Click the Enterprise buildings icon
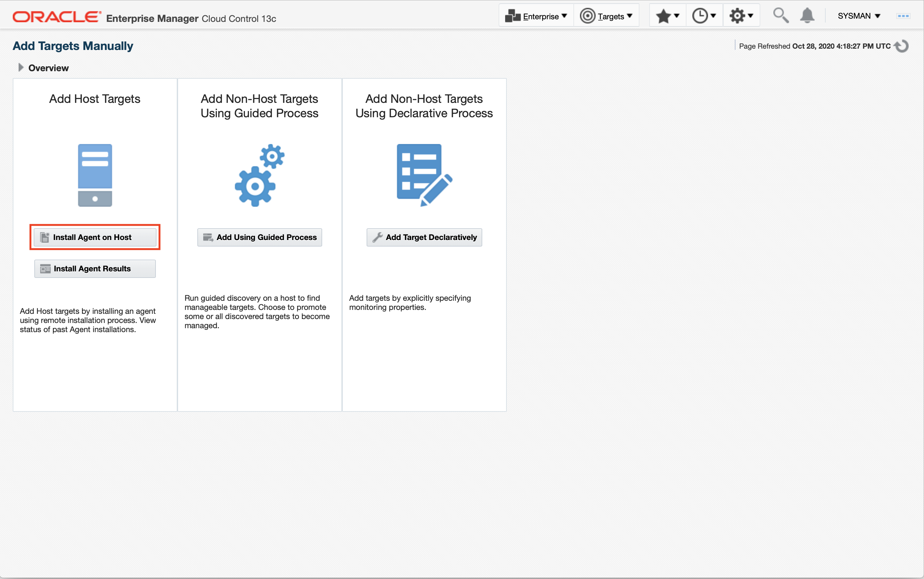The width and height of the screenshot is (924, 579). 513,16
